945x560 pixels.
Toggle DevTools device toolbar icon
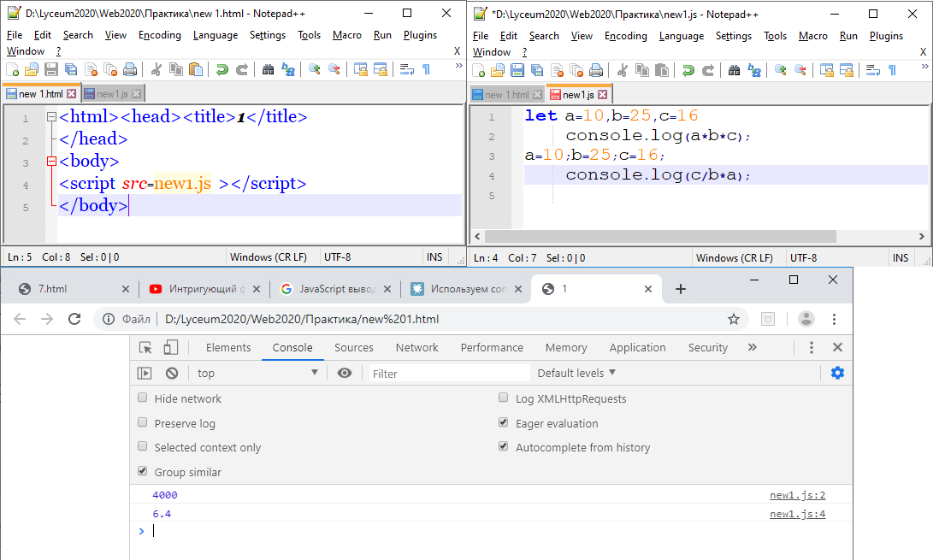(171, 347)
